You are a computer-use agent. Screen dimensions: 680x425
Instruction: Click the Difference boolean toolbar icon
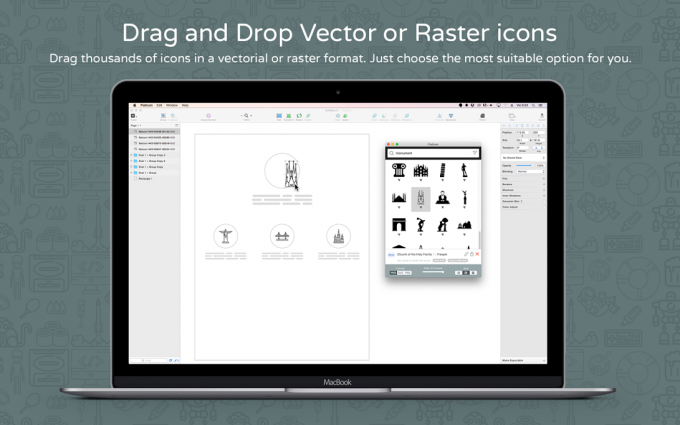pos(407,116)
